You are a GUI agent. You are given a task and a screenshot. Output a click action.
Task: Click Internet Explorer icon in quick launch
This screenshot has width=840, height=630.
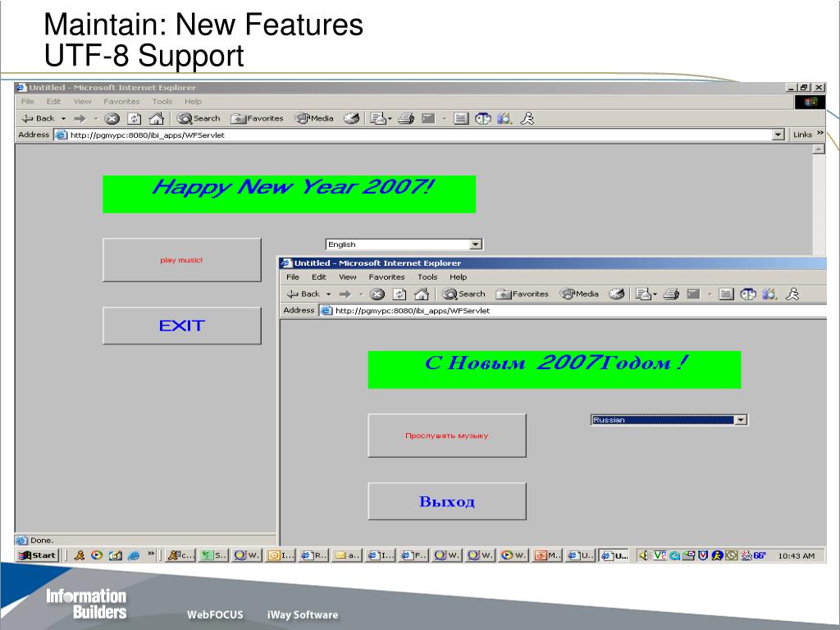134,555
